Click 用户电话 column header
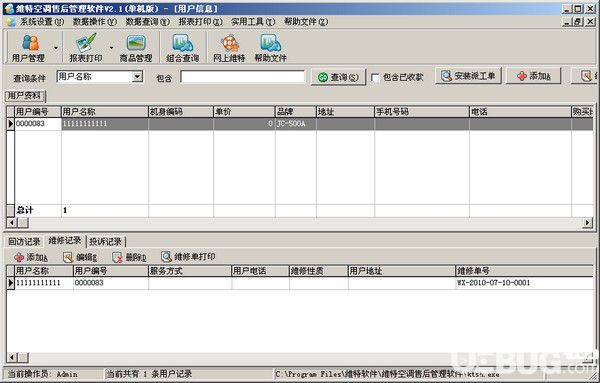The height and width of the screenshot is (383, 600). coord(260,271)
